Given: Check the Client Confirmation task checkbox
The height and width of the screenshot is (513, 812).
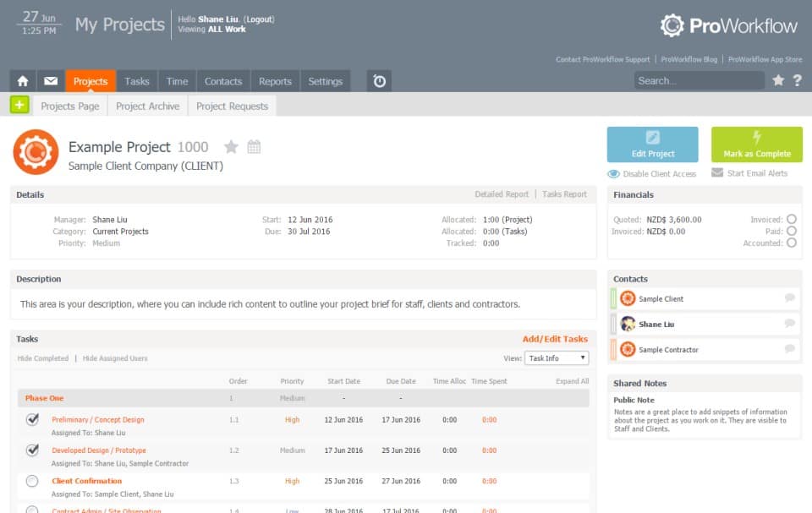Looking at the screenshot, I should pyautogui.click(x=30, y=480).
